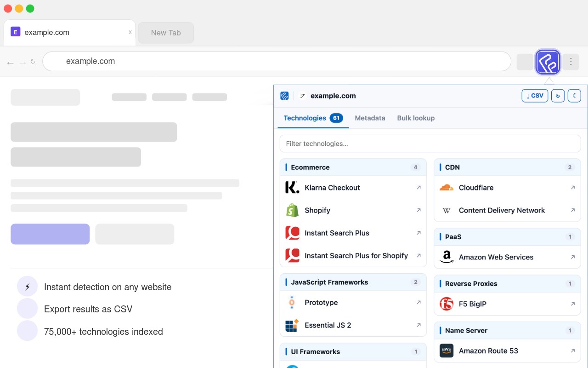The width and height of the screenshot is (588, 368).
Task: Click the extension logo in popup header
Action: pos(284,96)
